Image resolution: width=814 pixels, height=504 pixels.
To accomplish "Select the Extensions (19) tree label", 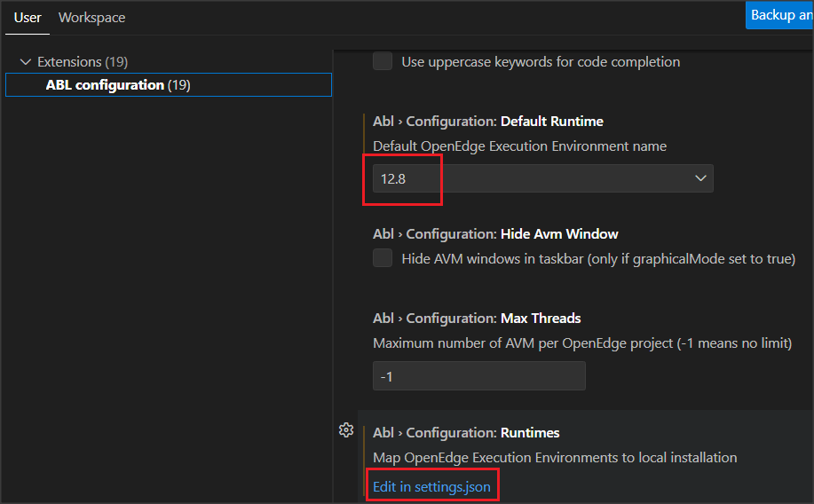I will pyautogui.click(x=82, y=62).
